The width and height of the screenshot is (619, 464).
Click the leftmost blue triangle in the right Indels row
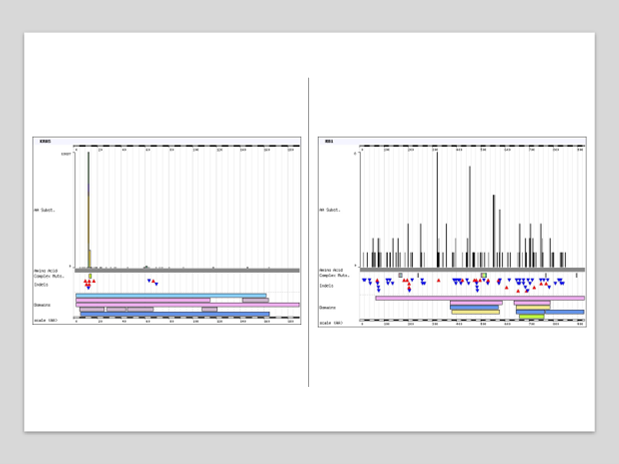tap(364, 281)
